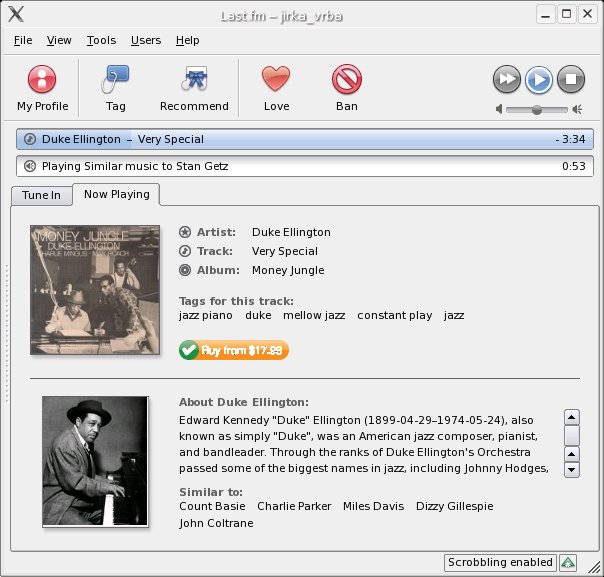Image resolution: width=604 pixels, height=577 pixels.
Task: Click the biography scrollbar thumb
Action: pyautogui.click(x=572, y=435)
